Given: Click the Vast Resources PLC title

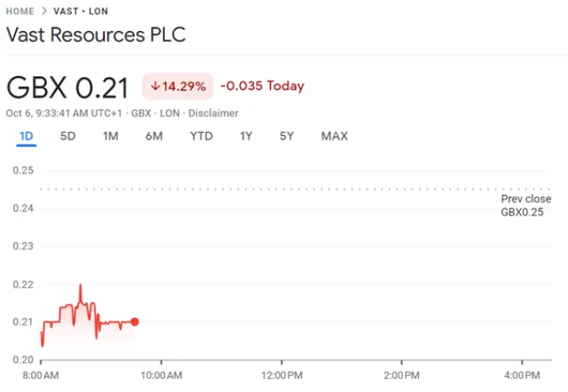Looking at the screenshot, I should [96, 36].
